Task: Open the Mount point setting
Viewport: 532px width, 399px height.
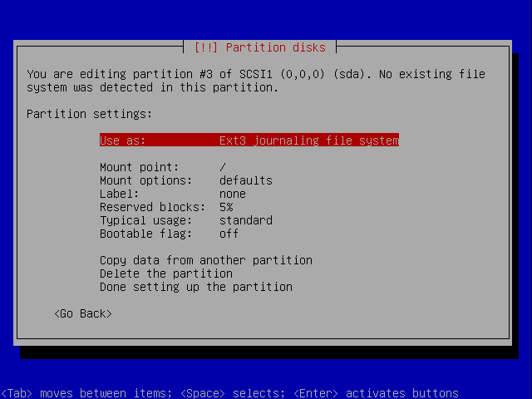Action: pos(163,167)
